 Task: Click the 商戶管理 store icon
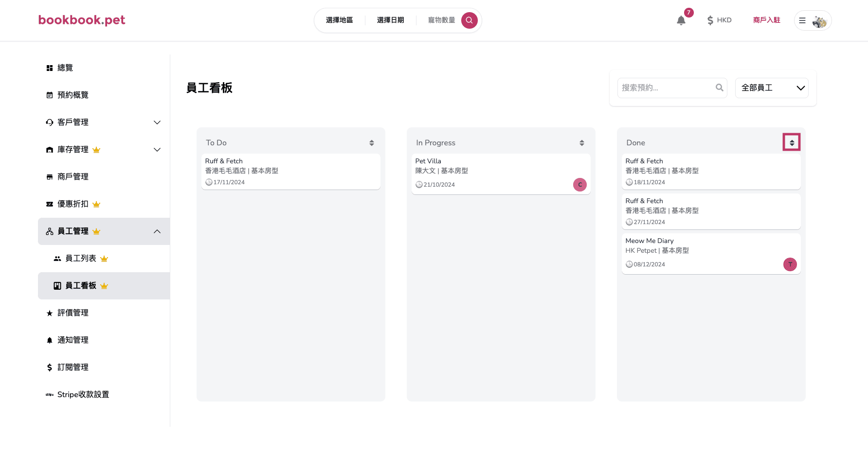click(x=50, y=177)
